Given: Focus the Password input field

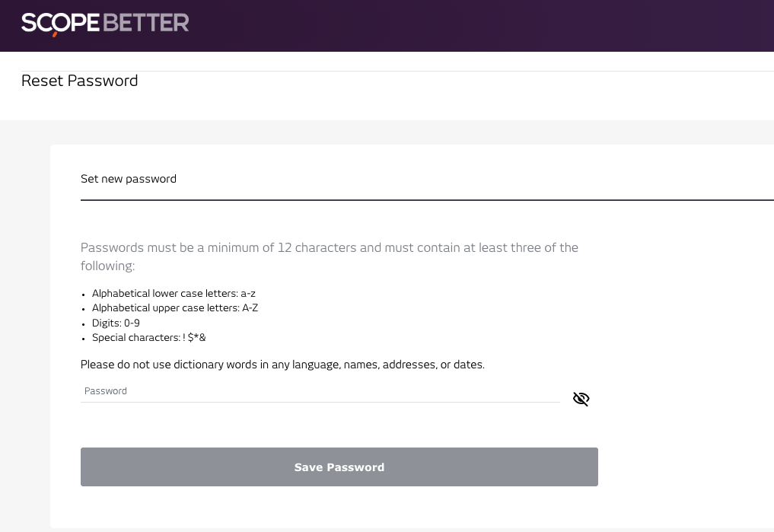Looking at the screenshot, I should pos(320,391).
